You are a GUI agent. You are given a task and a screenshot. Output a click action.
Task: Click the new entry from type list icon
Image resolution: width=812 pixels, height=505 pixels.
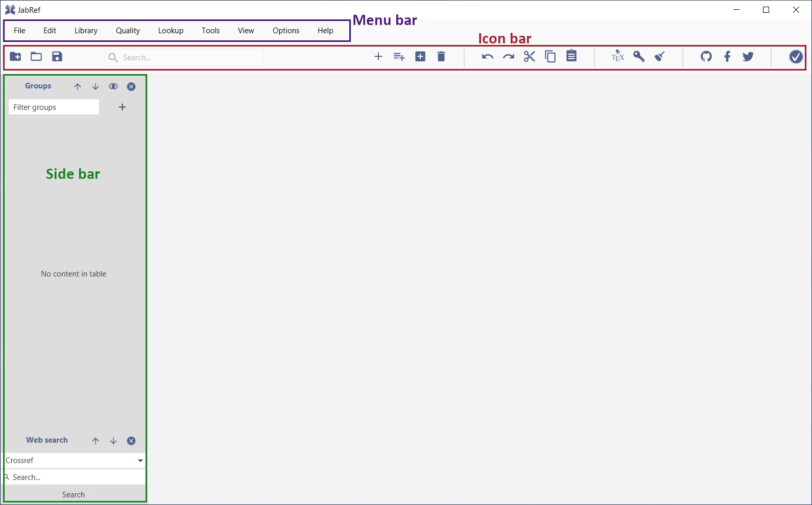click(399, 57)
